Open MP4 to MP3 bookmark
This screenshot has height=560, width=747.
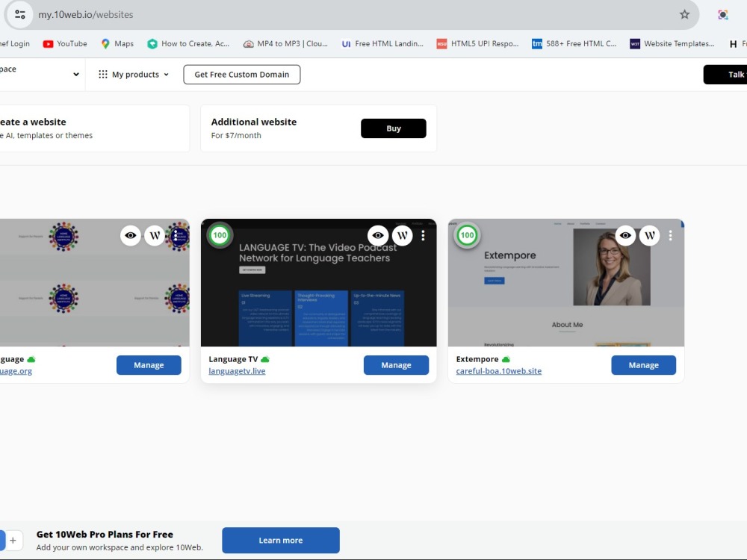[285, 44]
